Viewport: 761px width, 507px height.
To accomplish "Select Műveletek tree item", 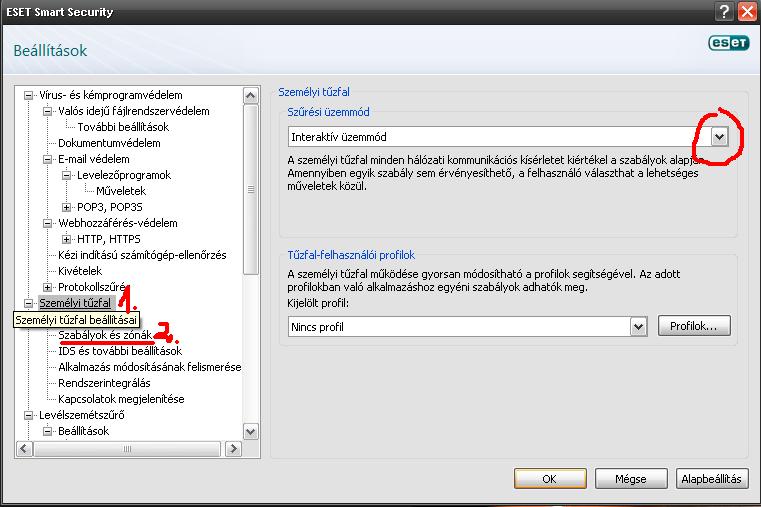I will [x=121, y=191].
